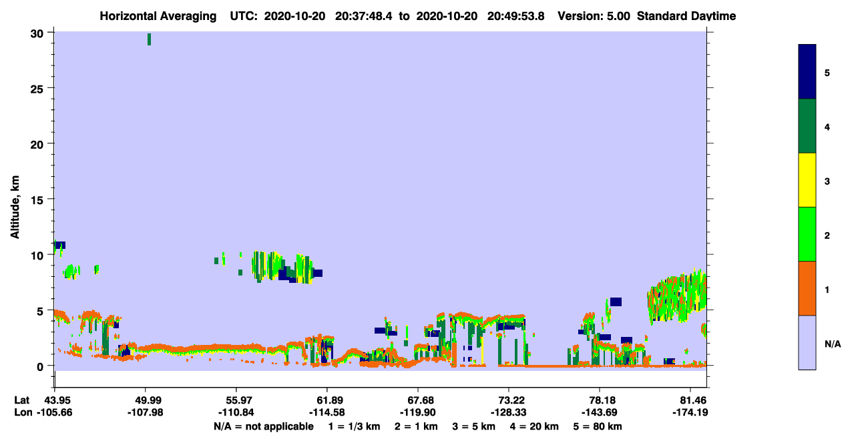The height and width of the screenshot is (445, 868).
Task: Click longitude value -119.90
Action: tap(418, 412)
